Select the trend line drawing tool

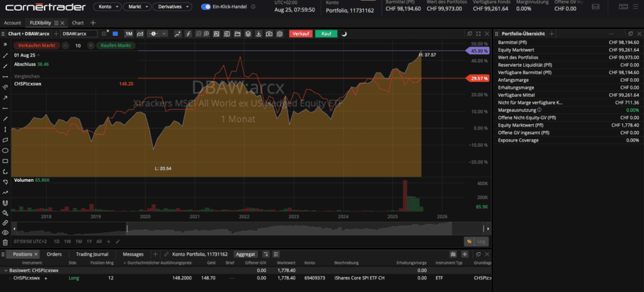pos(5,55)
